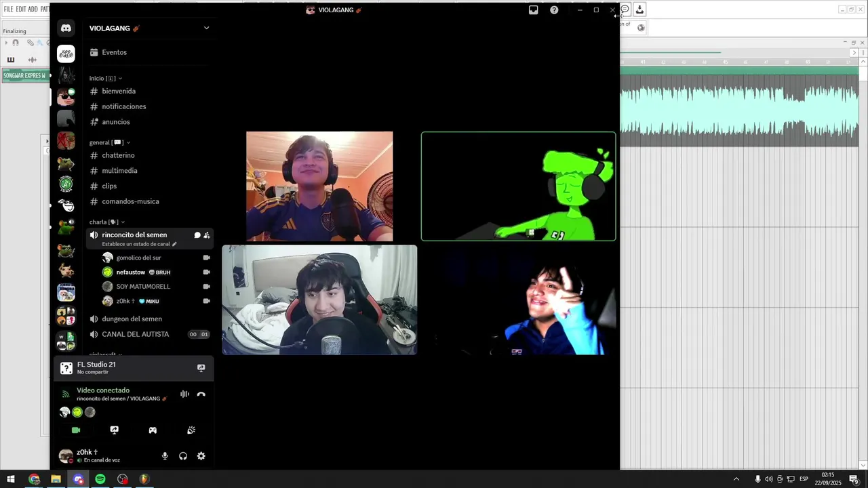Screen dimensions: 868x488
Task: Open Discord user settings gear
Action: pos(201,456)
